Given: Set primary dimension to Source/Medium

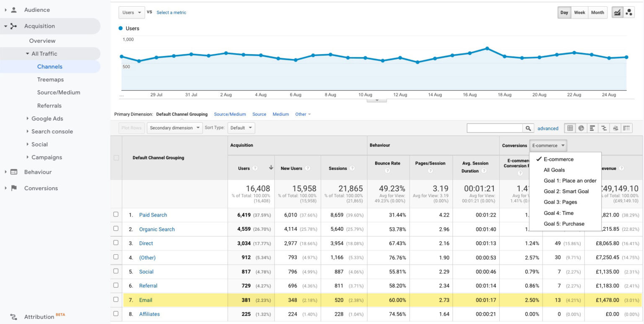Looking at the screenshot, I should (x=230, y=114).
